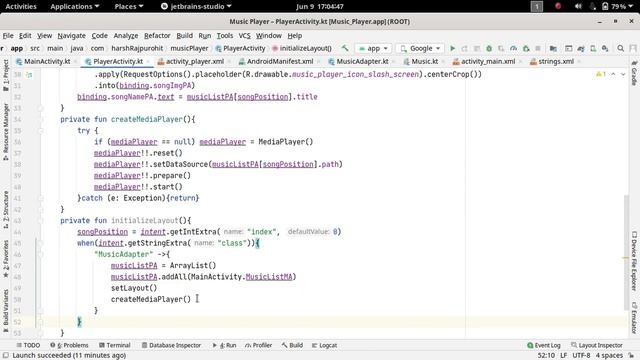Open the Build Variants side panel
This screenshot has height=360, width=640.
click(6, 310)
